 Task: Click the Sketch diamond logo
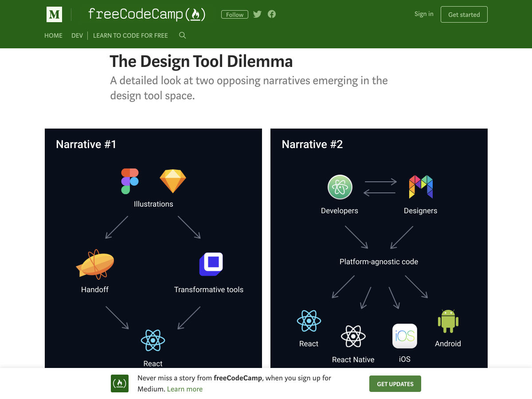click(x=172, y=181)
